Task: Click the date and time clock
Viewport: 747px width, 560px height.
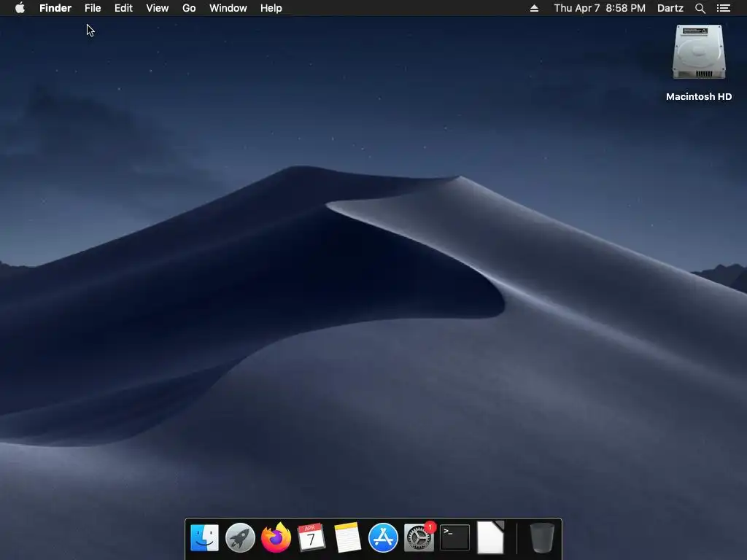Action: (x=600, y=8)
